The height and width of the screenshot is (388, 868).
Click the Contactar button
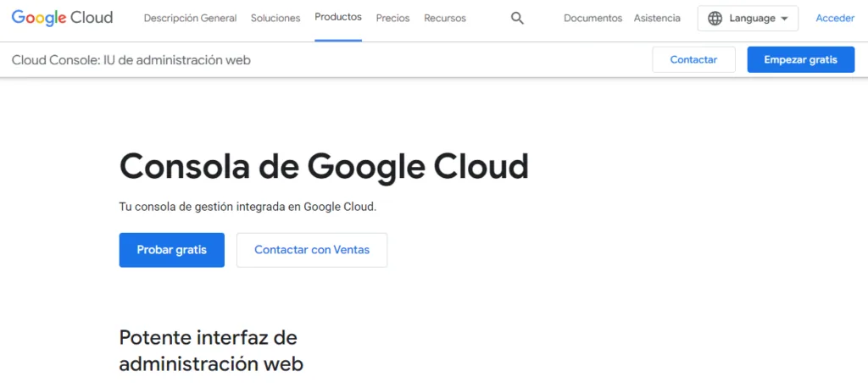click(x=693, y=60)
